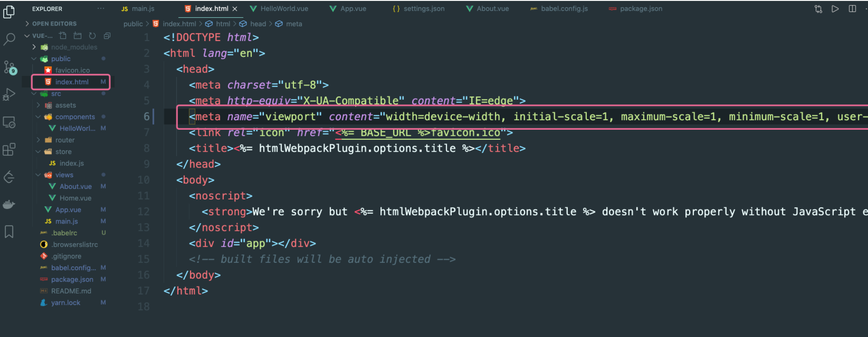Screen dimensions: 868x337
Task: Open package.json in the explorer tree
Action: point(66,280)
